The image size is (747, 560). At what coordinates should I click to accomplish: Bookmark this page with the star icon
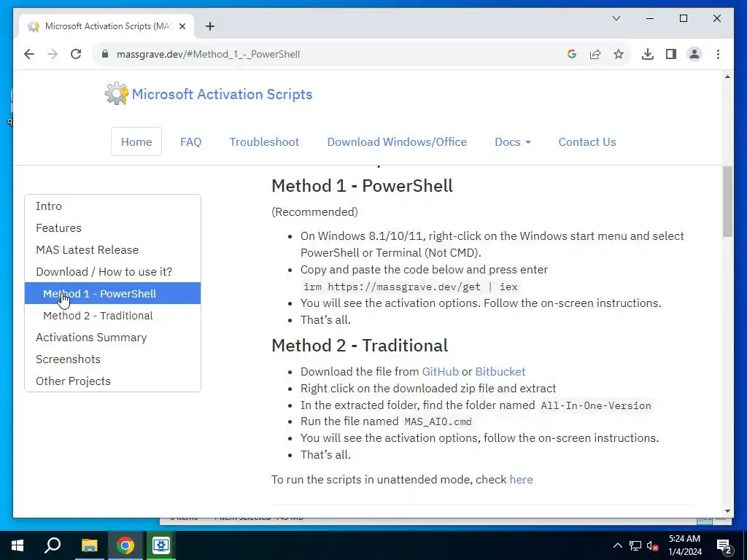[619, 54]
